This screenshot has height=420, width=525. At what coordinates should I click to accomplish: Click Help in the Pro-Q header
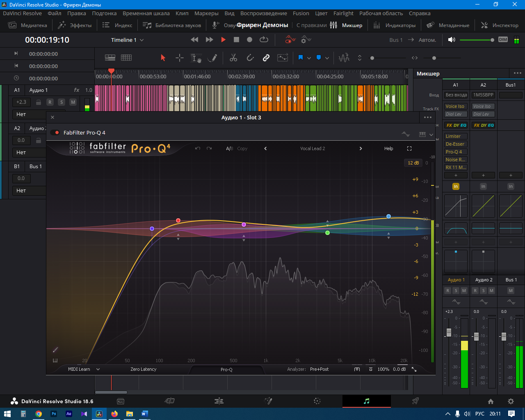tap(388, 148)
